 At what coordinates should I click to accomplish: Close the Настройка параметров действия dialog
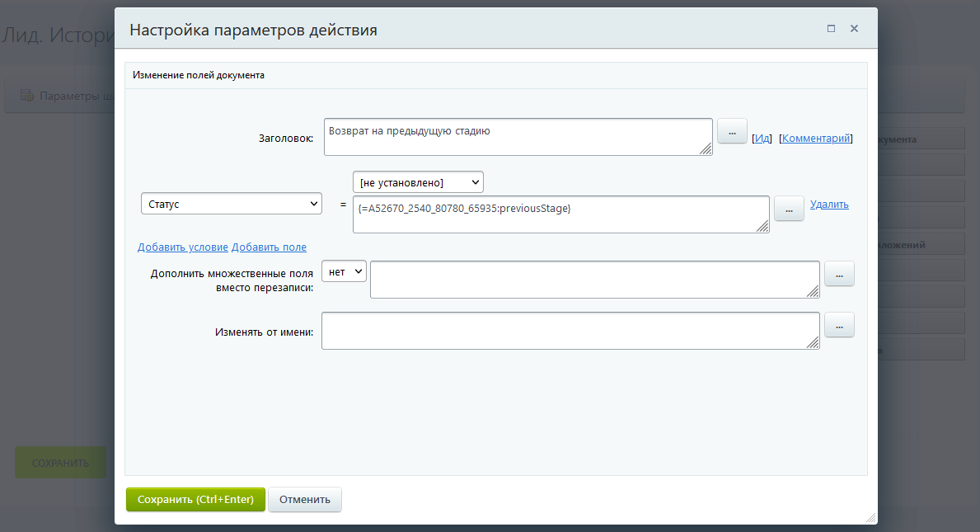pos(854,29)
